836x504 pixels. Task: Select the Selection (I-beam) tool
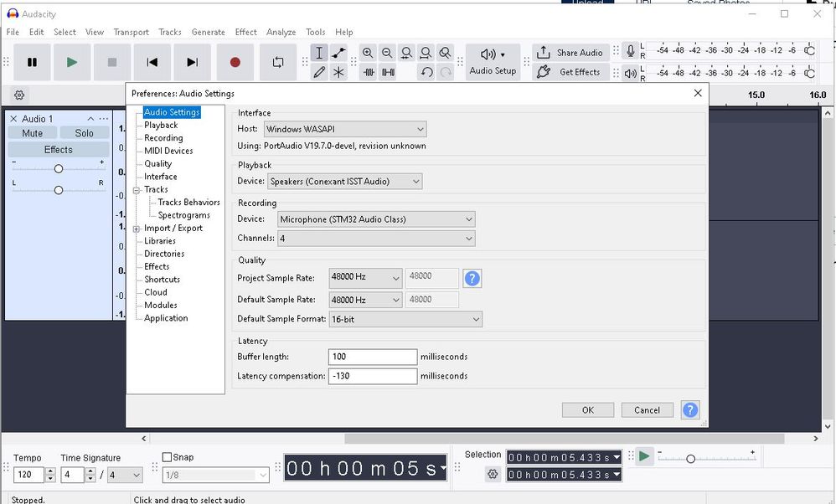pos(319,53)
